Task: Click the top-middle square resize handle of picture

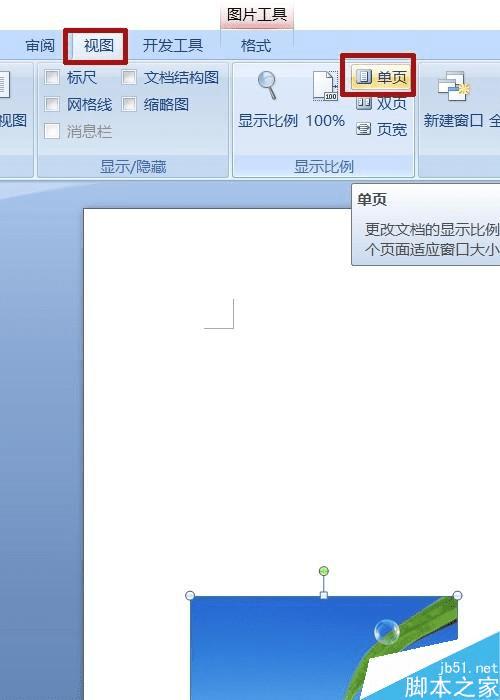Action: click(x=324, y=595)
